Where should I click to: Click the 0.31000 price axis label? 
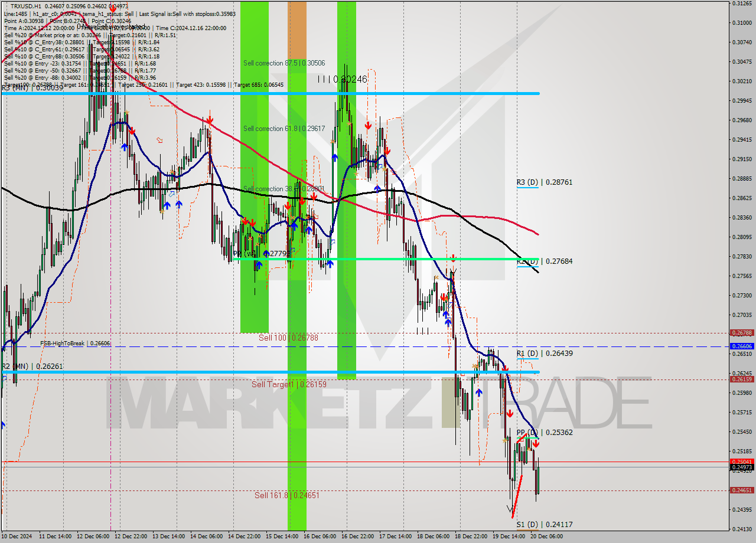pyautogui.click(x=742, y=22)
